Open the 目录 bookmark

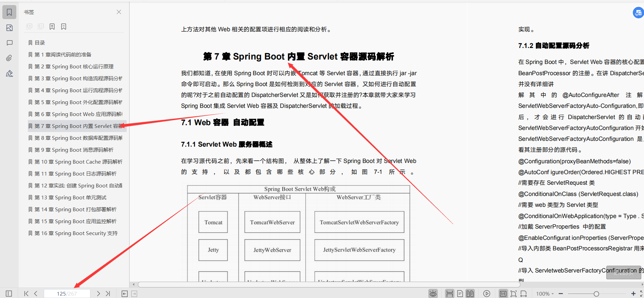(x=40, y=43)
